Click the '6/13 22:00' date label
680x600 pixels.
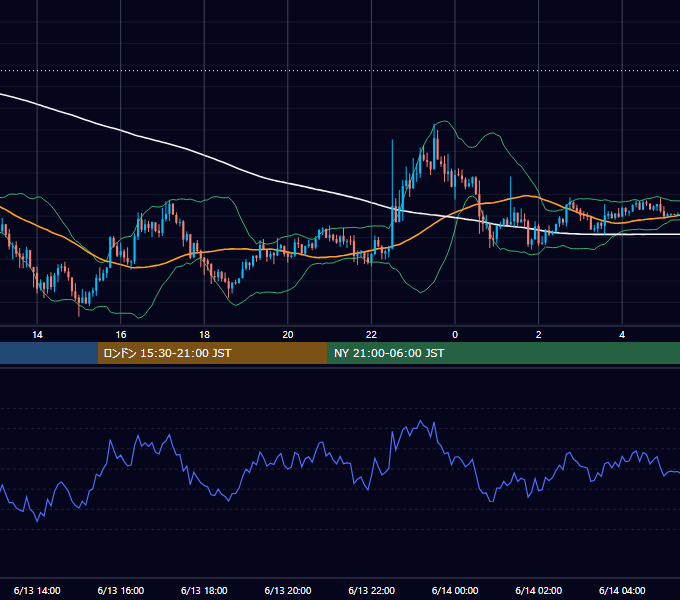tap(371, 590)
